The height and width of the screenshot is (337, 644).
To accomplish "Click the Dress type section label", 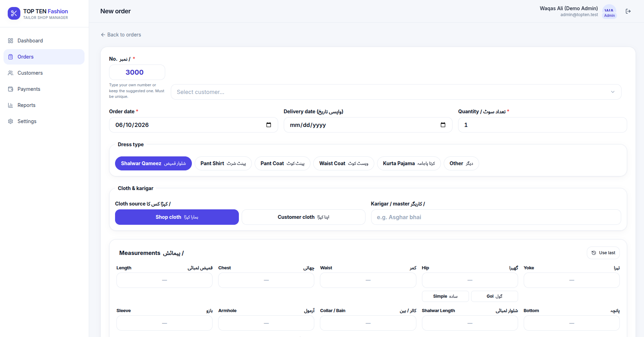I will pos(131,144).
